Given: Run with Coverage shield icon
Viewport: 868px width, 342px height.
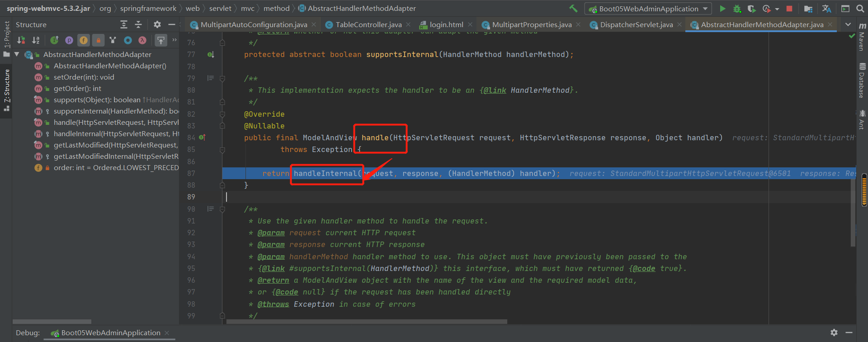Looking at the screenshot, I should [x=751, y=9].
